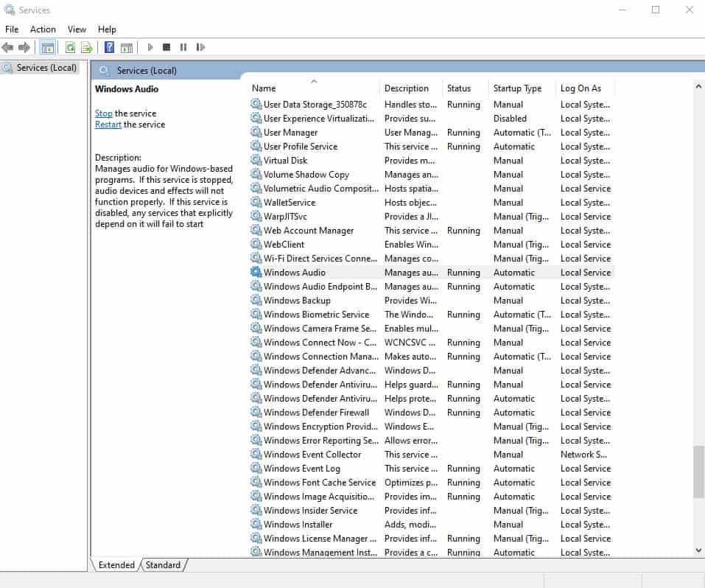705x588 pixels.
Task: Select the Windows Audio Endpoint Builder row
Action: click(x=432, y=286)
